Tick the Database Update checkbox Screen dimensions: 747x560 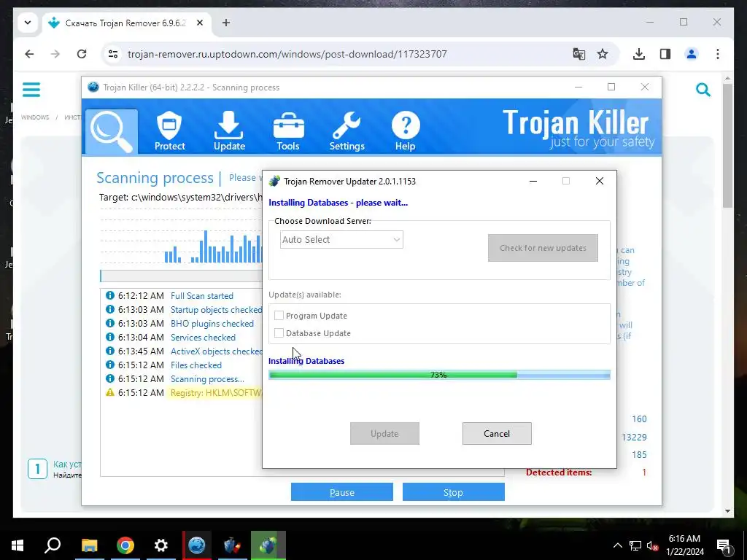pos(279,332)
